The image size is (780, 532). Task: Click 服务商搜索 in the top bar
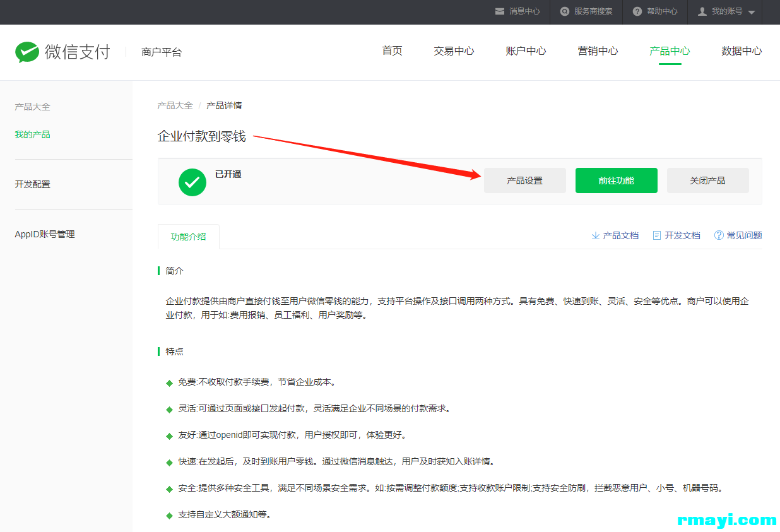[593, 11]
